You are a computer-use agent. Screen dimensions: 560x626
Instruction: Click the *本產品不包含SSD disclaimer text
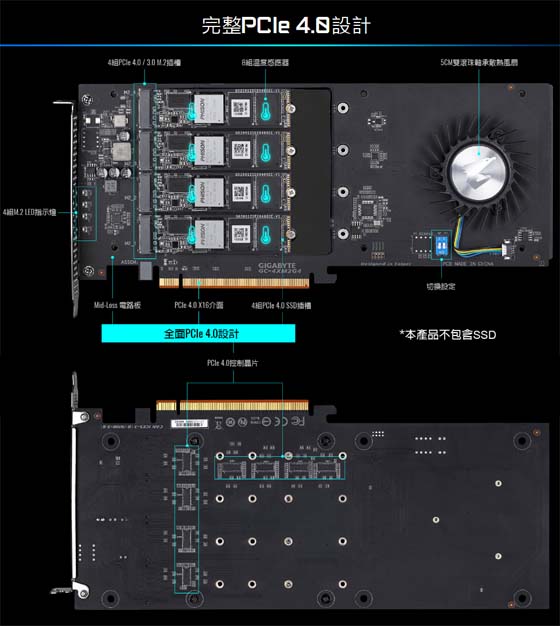click(x=448, y=335)
